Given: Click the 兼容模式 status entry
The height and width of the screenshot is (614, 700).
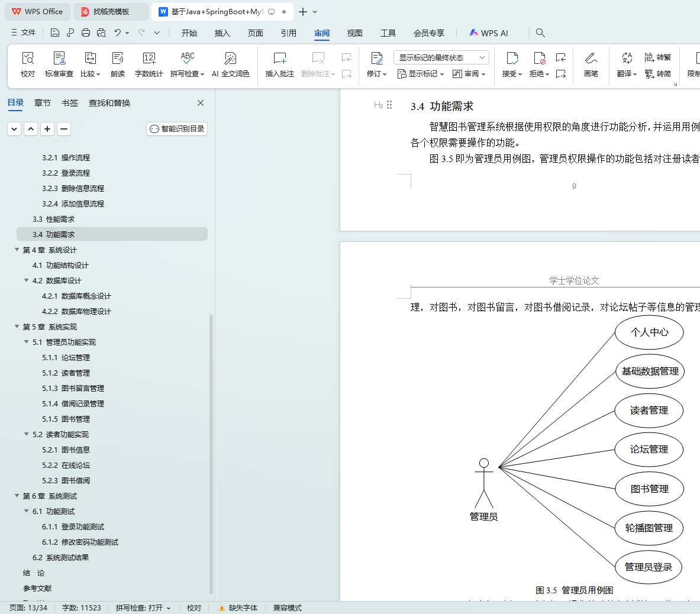Looking at the screenshot, I should pyautogui.click(x=288, y=607).
